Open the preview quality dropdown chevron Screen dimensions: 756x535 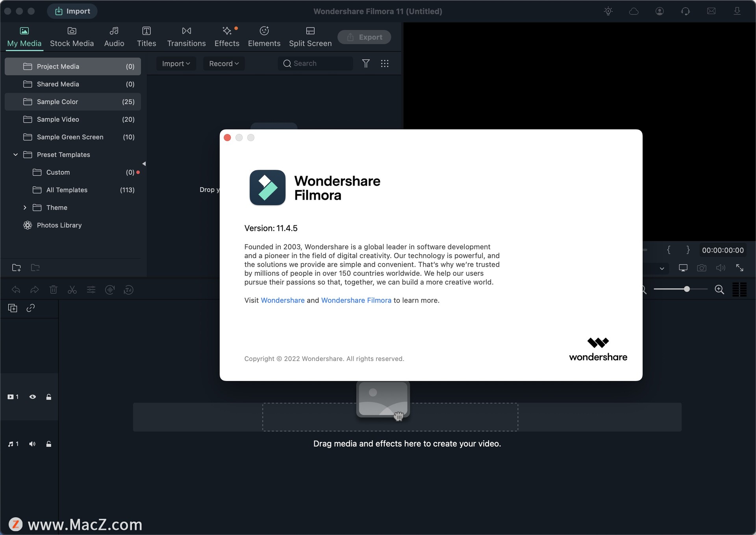tap(662, 268)
